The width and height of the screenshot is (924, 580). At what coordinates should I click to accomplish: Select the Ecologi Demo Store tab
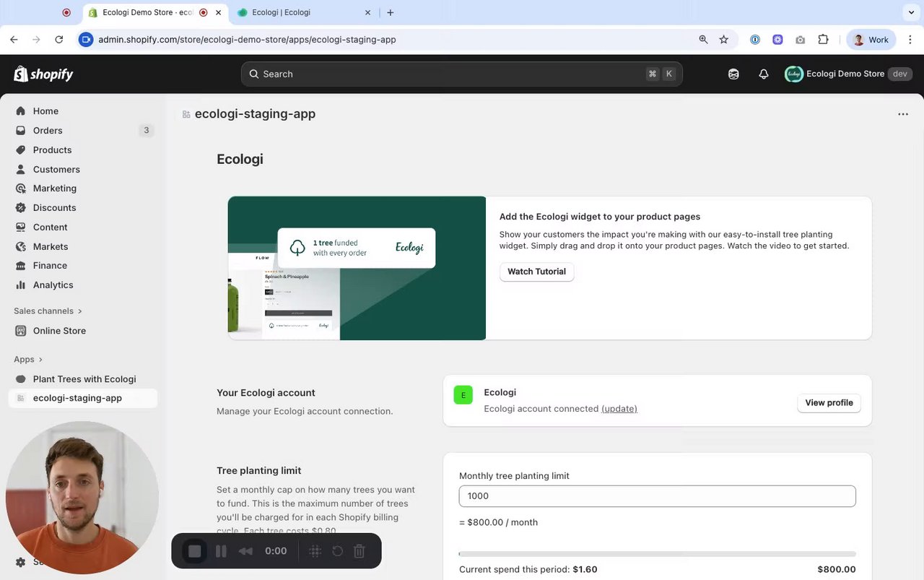point(154,12)
